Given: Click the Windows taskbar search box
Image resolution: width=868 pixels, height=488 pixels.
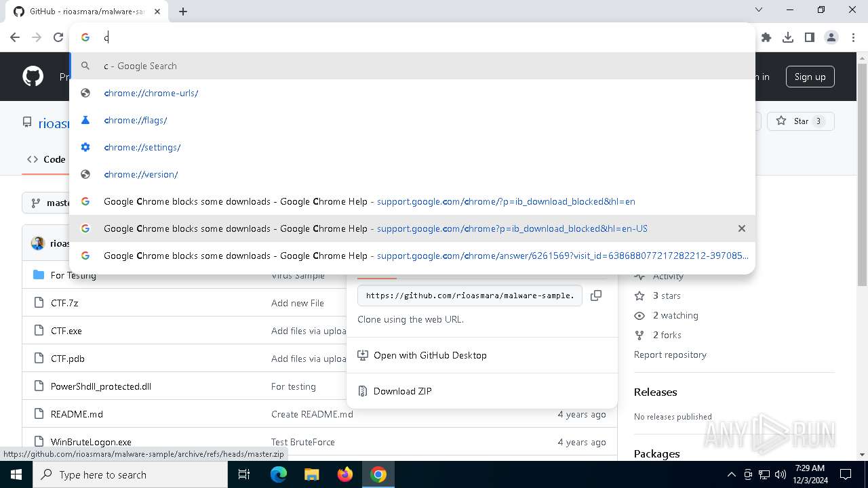Looking at the screenshot, I should (x=130, y=474).
